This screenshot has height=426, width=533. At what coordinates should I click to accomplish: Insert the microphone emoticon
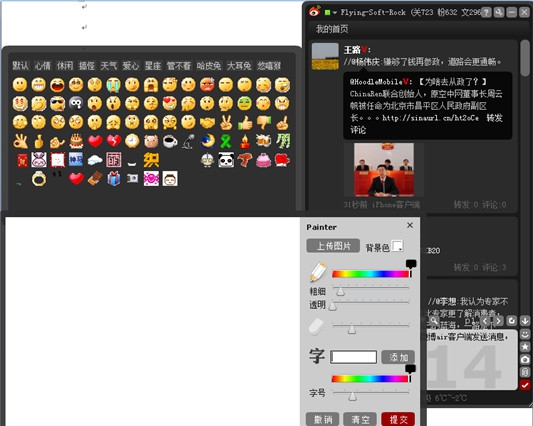click(x=188, y=141)
